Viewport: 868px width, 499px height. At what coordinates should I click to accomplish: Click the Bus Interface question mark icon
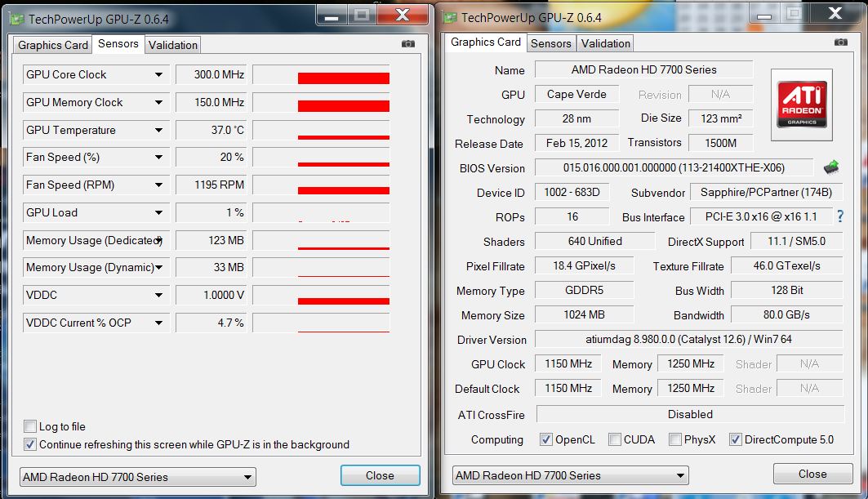[840, 216]
